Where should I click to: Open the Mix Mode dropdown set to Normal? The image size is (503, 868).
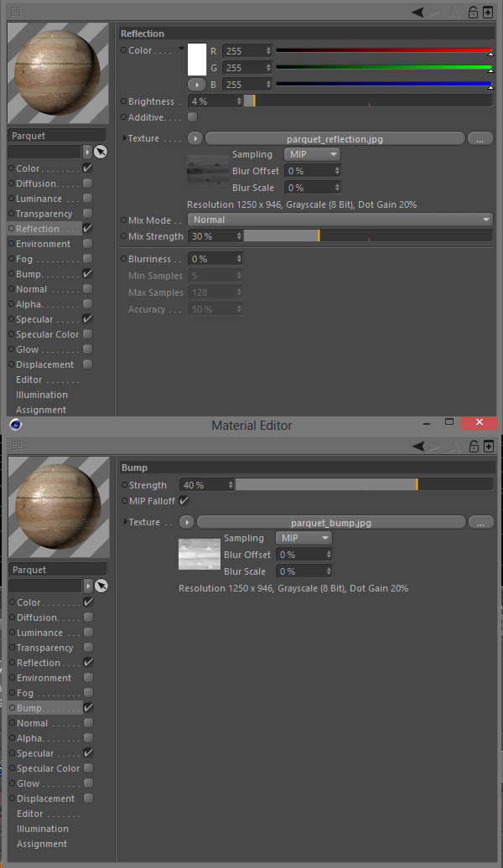[340, 220]
